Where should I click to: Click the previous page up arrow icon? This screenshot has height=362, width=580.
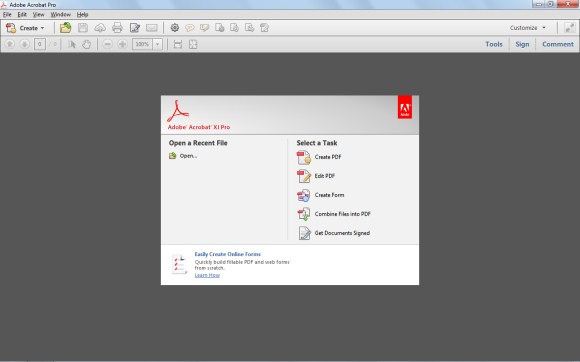click(x=10, y=44)
